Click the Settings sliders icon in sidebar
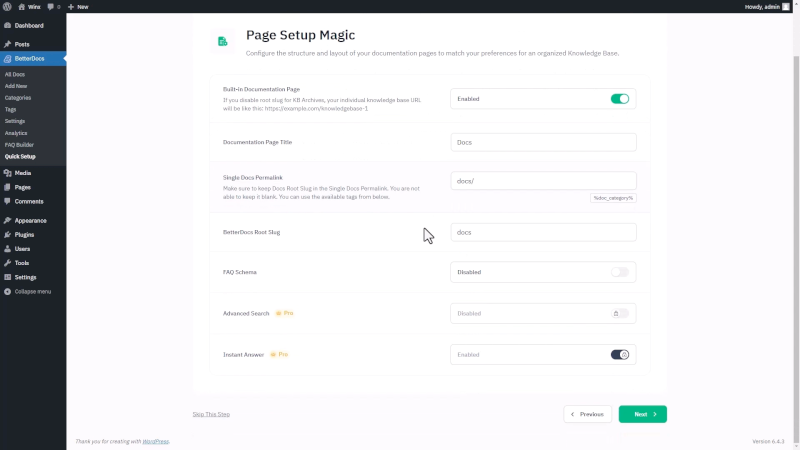This screenshot has height=450, width=800. click(8, 277)
